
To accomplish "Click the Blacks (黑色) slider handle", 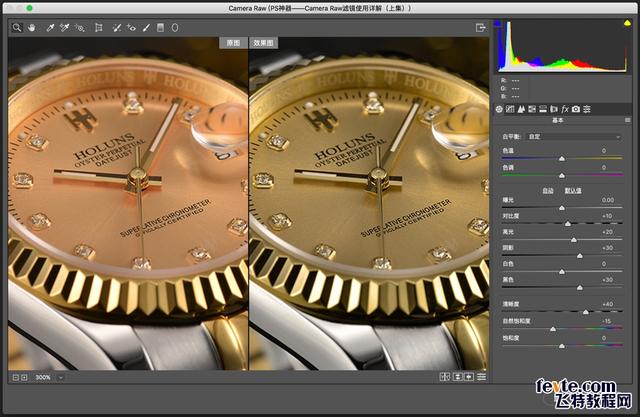I will [x=580, y=288].
